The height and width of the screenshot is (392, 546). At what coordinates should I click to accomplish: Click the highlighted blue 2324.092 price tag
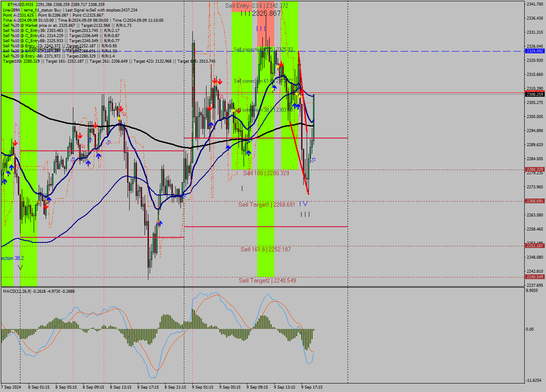point(534,51)
